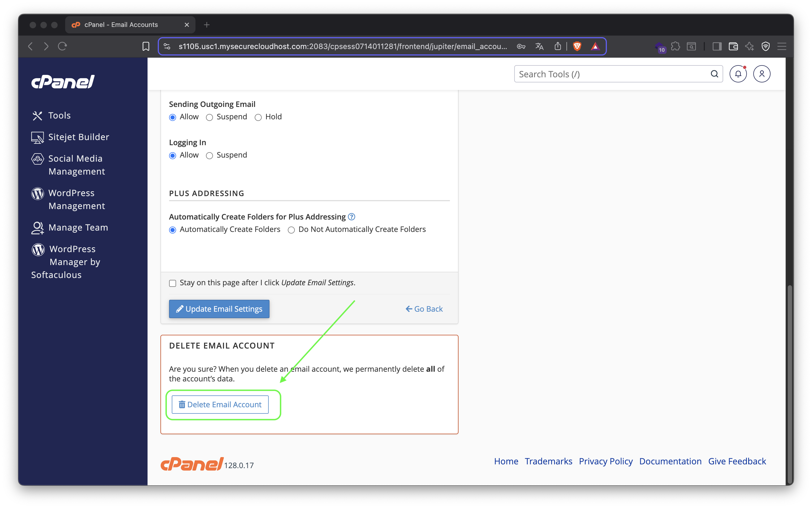Screen dimensions: 812x508
Task: Open the user account profile icon
Action: tap(761, 74)
